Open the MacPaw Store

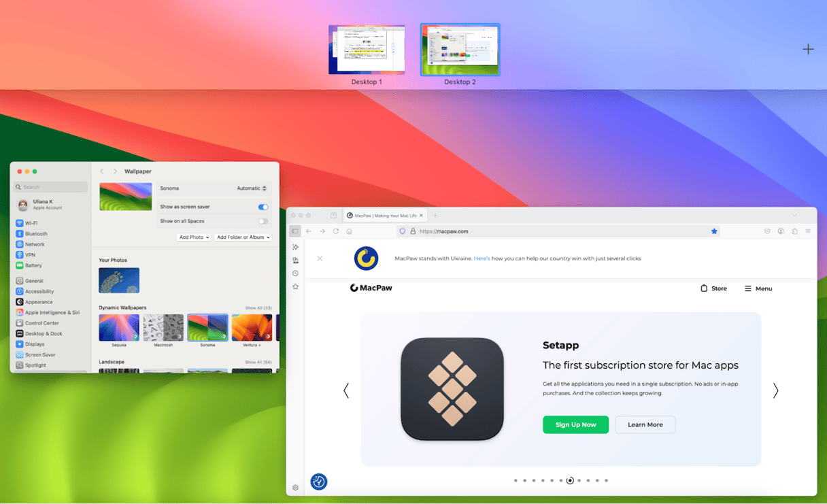713,288
